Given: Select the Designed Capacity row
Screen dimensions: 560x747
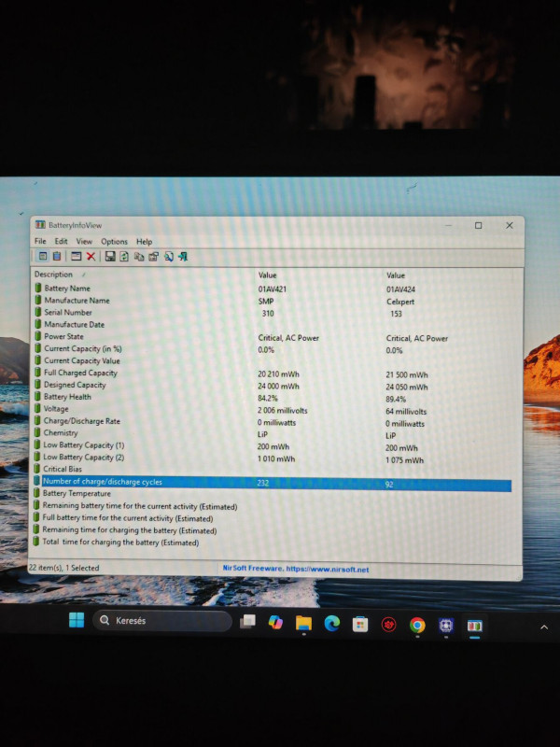Looking at the screenshot, I should coord(273,385).
